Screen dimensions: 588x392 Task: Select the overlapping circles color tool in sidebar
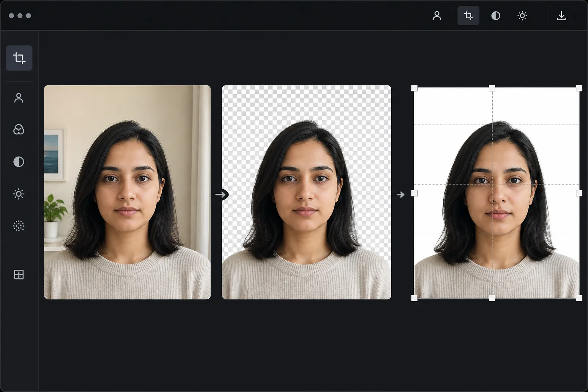click(x=19, y=130)
